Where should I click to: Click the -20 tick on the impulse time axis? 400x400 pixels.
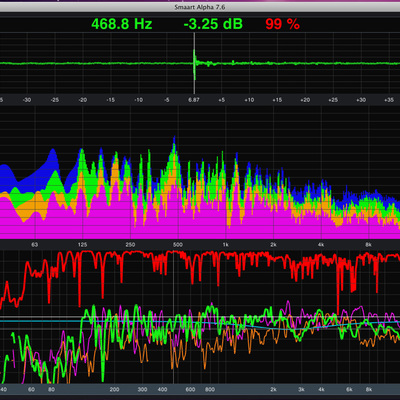(x=83, y=100)
